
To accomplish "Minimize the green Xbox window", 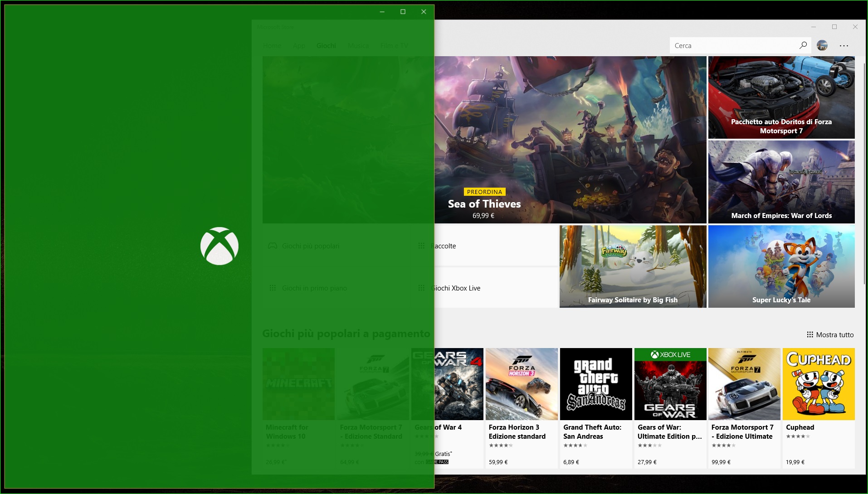I will click(x=382, y=12).
